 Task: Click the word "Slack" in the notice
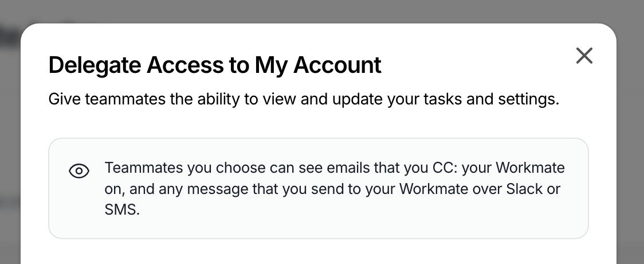pyautogui.click(x=524, y=189)
